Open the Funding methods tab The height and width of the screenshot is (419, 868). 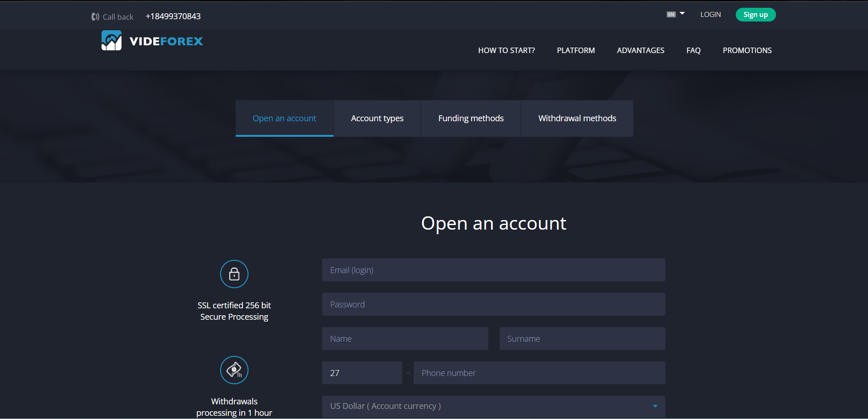[471, 118]
